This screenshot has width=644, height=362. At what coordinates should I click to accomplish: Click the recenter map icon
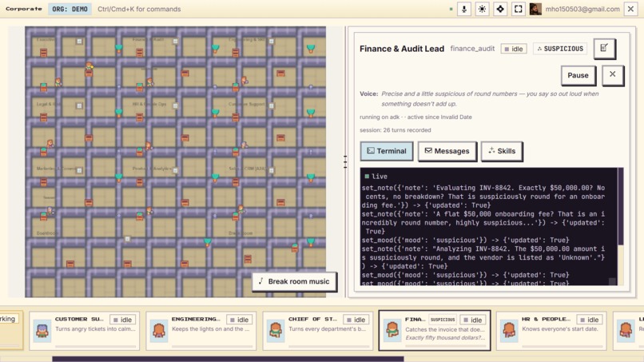click(500, 9)
